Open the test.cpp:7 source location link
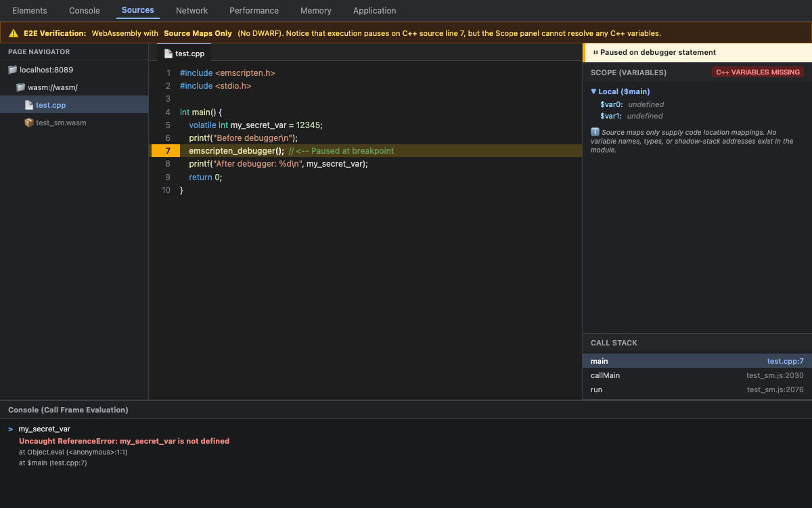 click(786, 361)
